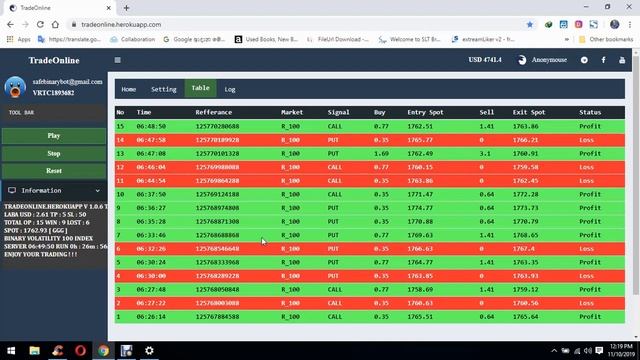Click the 3.1 sell value in row 13
Viewport: 640px width, 360px height.
coord(485,153)
